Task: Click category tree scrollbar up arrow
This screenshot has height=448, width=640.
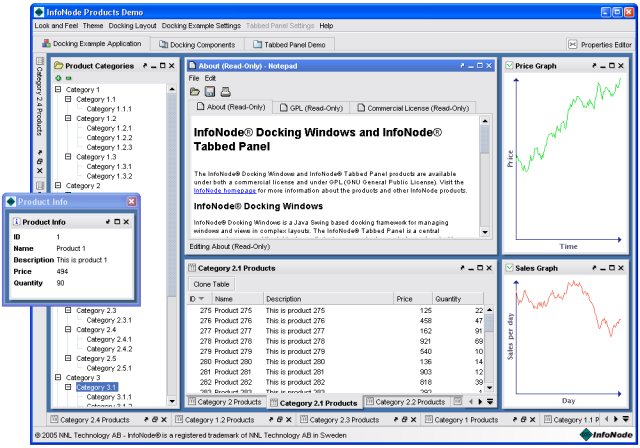Action: click(172, 89)
